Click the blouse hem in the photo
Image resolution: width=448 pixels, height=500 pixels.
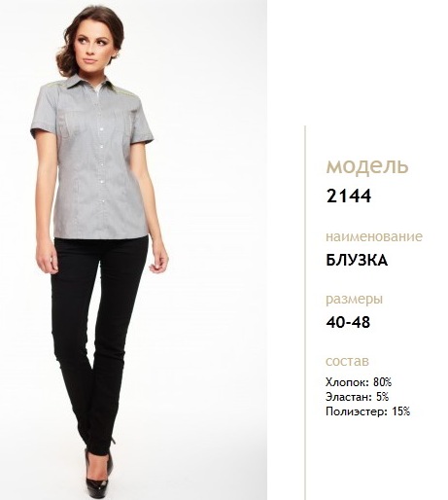click(x=101, y=236)
